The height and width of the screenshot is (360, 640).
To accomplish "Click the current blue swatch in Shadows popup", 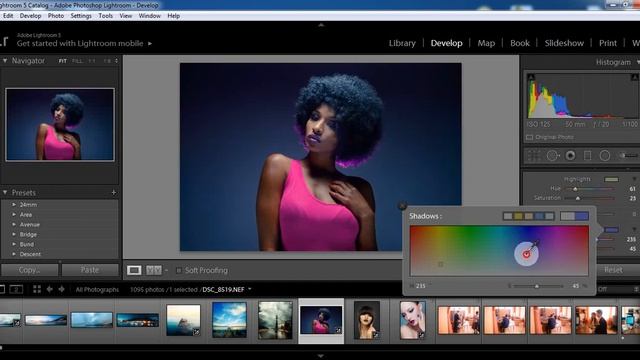I will tap(582, 216).
